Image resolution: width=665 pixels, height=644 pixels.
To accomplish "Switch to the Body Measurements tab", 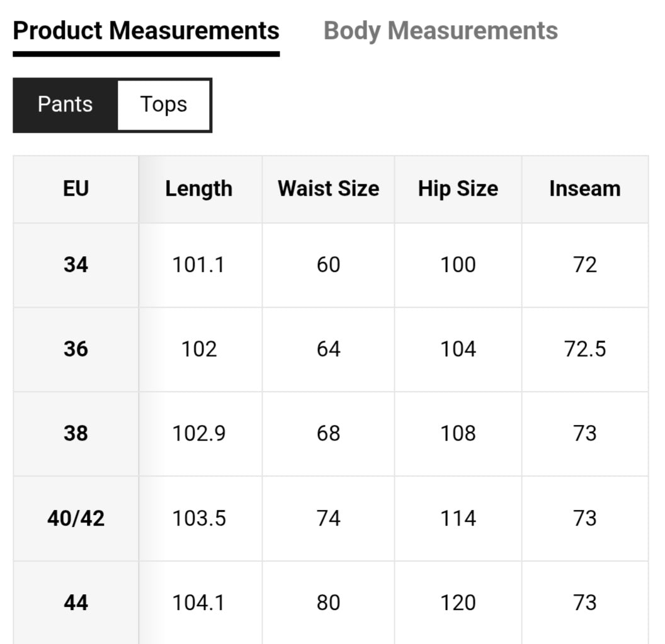I will point(440,31).
